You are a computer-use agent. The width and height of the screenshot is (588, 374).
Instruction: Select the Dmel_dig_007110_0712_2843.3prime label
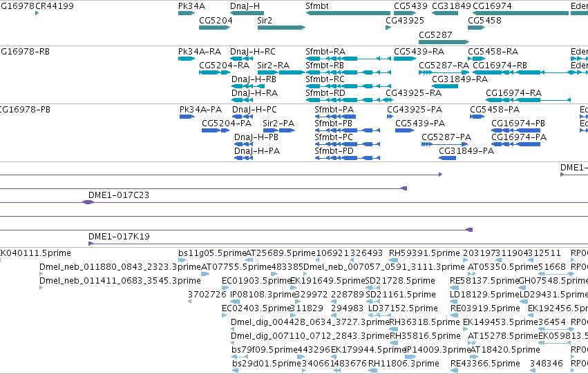pos(310,336)
